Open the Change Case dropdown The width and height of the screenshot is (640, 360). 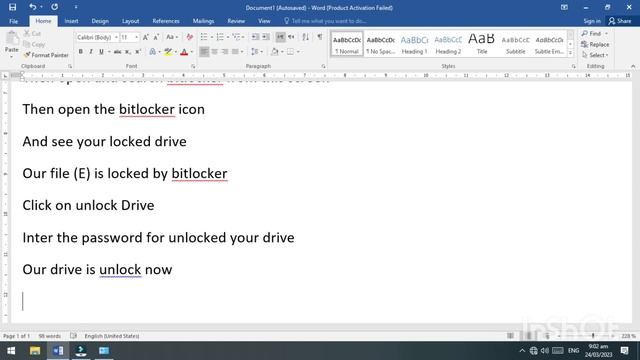(172, 37)
